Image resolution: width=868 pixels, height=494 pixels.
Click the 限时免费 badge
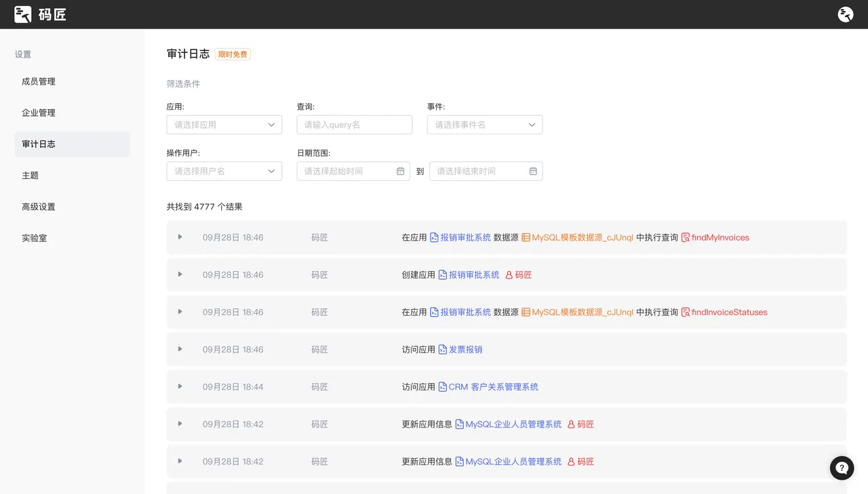pos(233,54)
